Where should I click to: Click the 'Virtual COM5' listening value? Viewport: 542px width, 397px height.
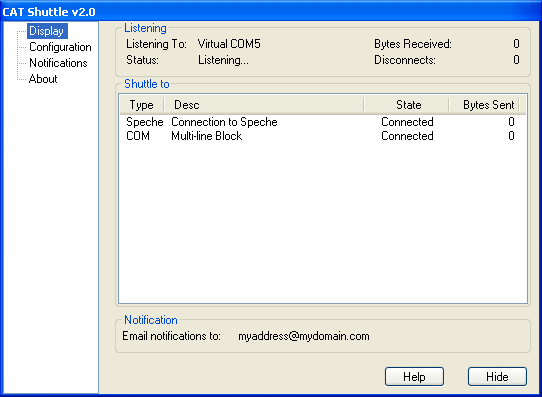click(229, 44)
